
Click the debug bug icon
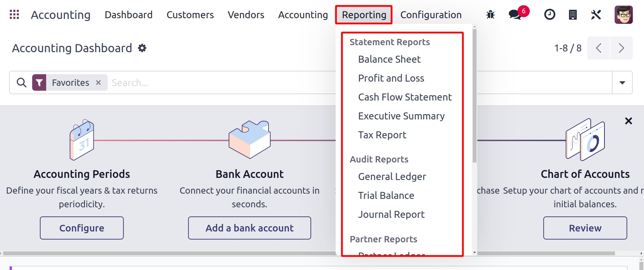[x=491, y=15]
